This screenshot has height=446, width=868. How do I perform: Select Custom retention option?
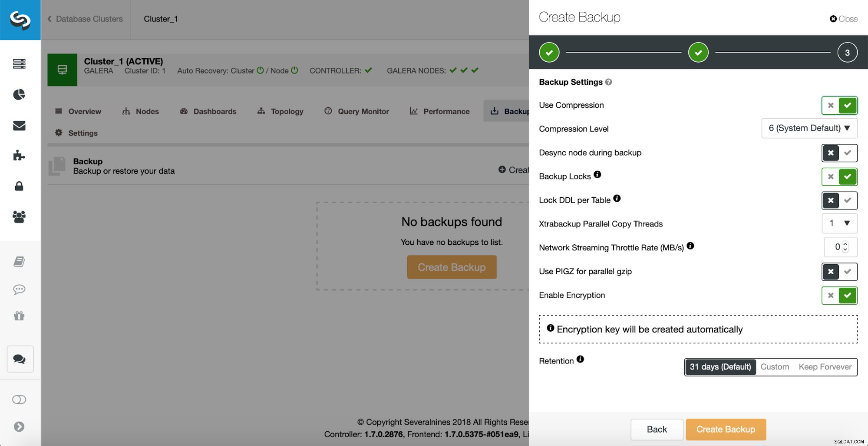click(x=775, y=367)
